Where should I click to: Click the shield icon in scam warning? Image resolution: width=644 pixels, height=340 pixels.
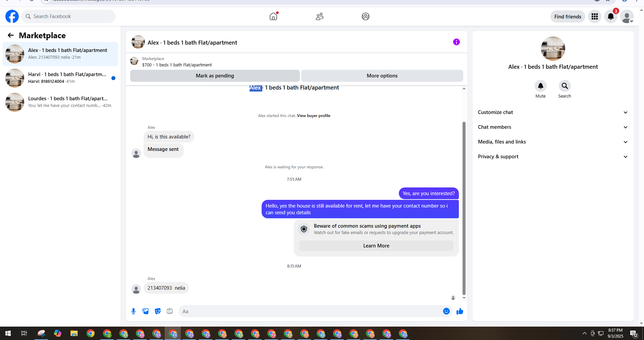(304, 229)
